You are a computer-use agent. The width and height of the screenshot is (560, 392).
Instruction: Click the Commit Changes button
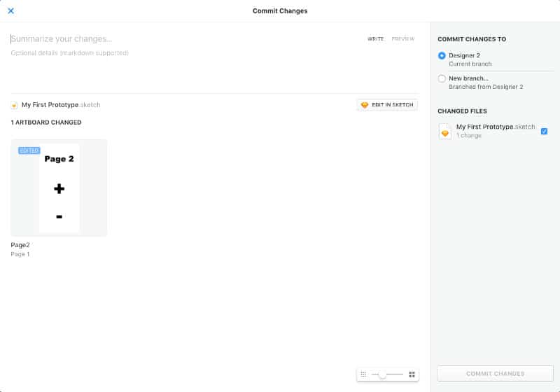coord(495,374)
